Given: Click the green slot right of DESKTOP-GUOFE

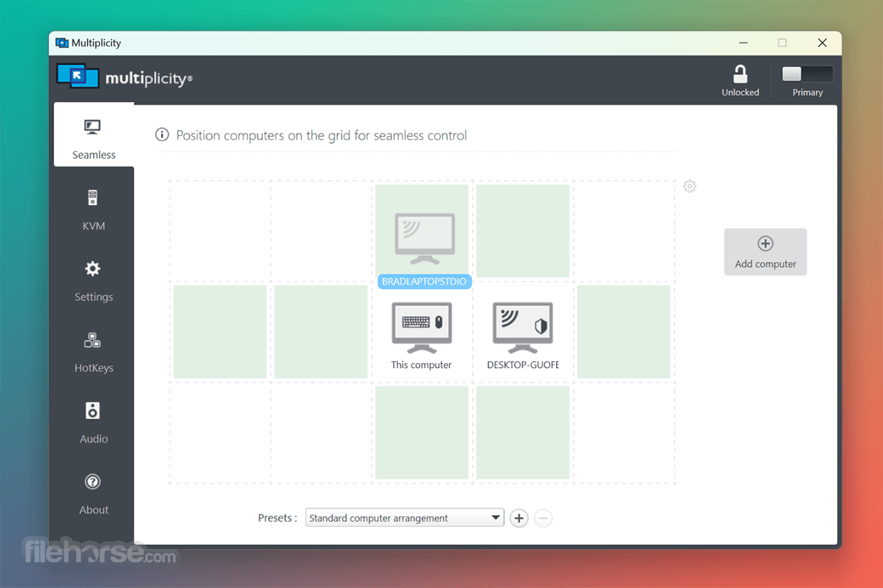Looking at the screenshot, I should [x=624, y=332].
